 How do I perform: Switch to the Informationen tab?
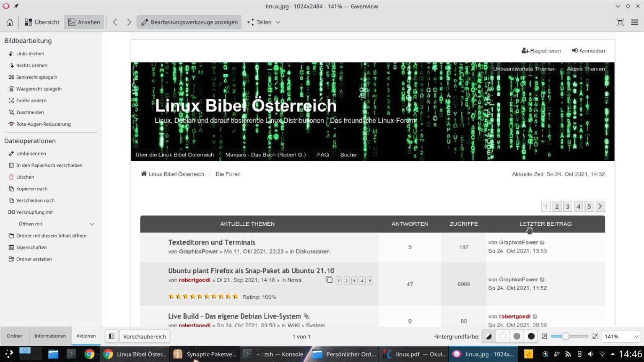[x=50, y=336]
